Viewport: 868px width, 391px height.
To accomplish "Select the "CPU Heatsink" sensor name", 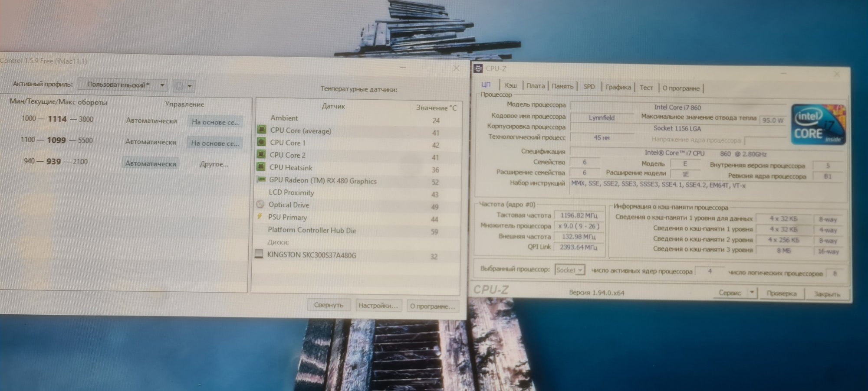I will pos(291,167).
